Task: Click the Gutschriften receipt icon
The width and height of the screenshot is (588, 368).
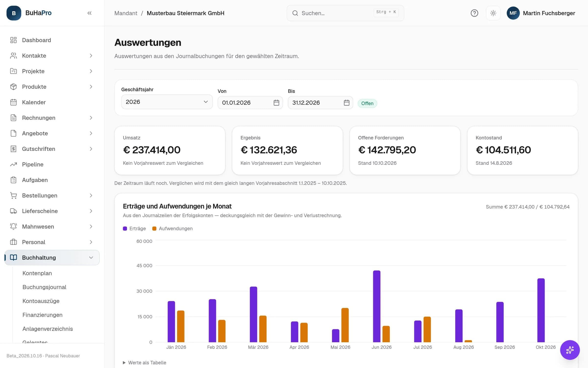Action: click(13, 149)
